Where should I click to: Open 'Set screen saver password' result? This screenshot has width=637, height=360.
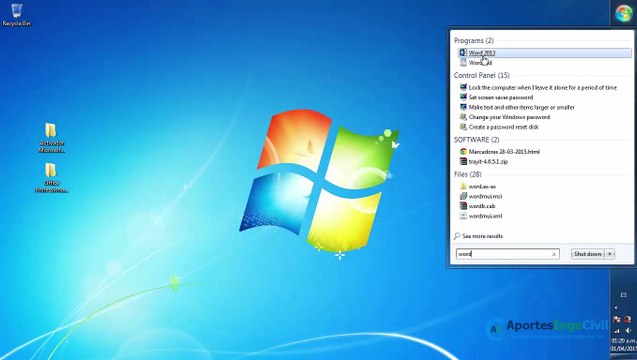[x=496, y=97]
